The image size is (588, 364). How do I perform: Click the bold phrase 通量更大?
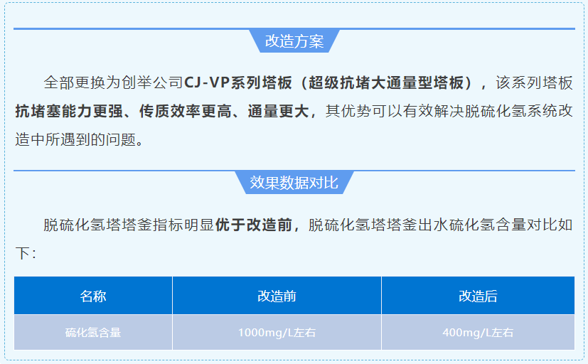[278, 111]
